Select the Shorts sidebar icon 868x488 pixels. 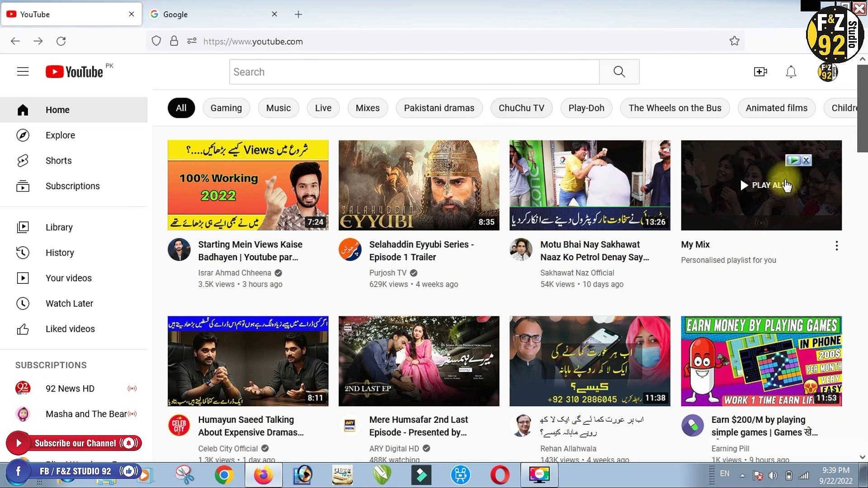pos(23,160)
